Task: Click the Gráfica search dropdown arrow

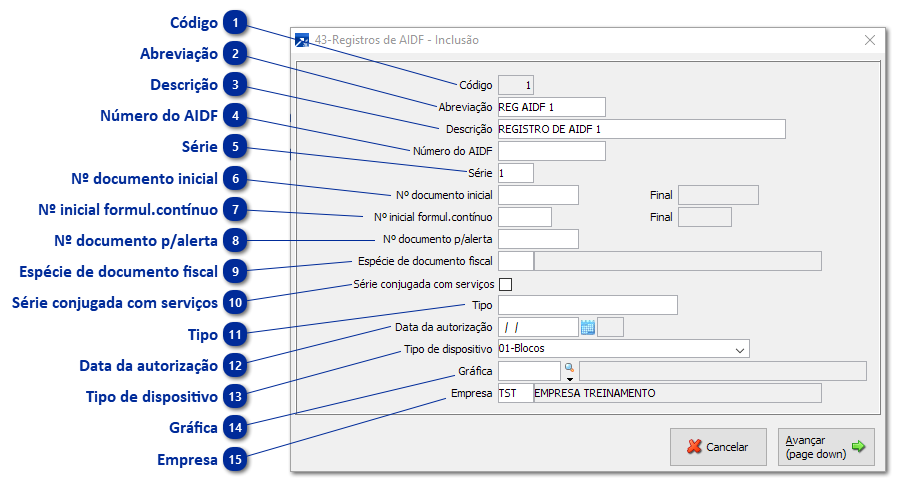Action: pyautogui.click(x=569, y=378)
